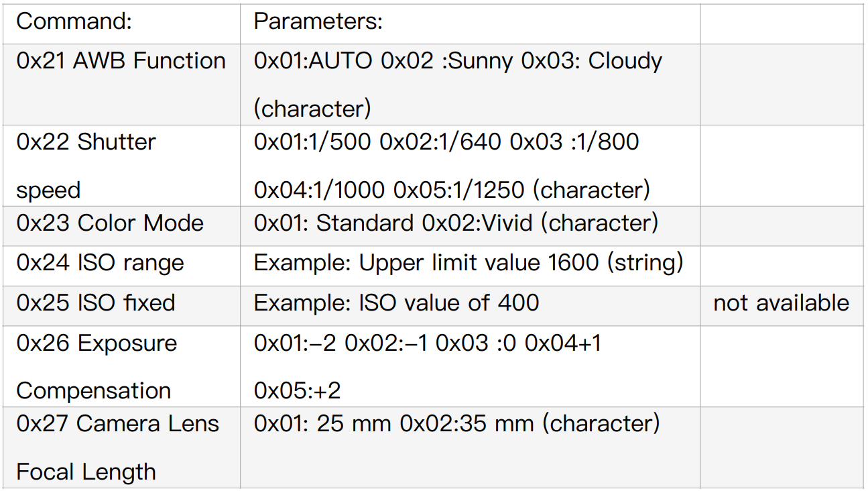Click the 'not available' cell
The image size is (868, 491).
781,303
